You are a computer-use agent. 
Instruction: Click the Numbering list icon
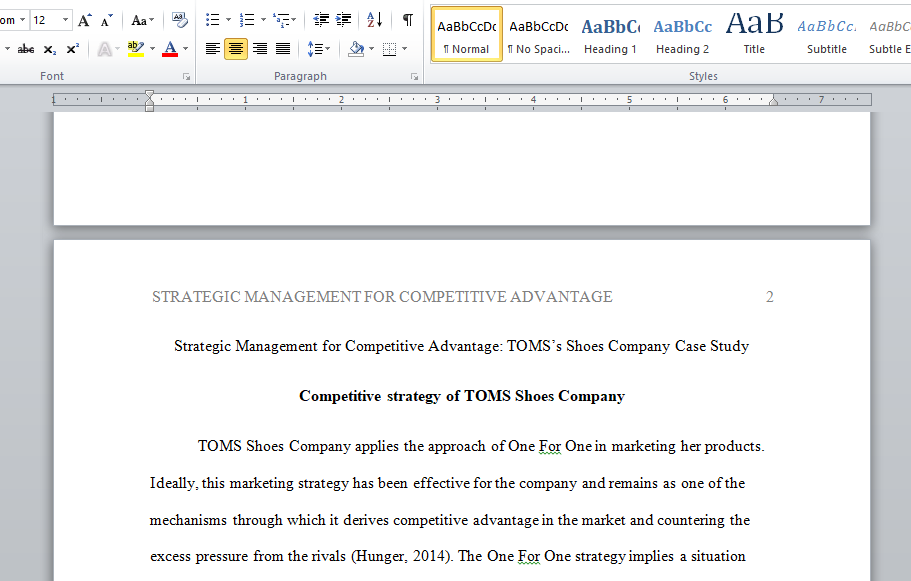[247, 20]
